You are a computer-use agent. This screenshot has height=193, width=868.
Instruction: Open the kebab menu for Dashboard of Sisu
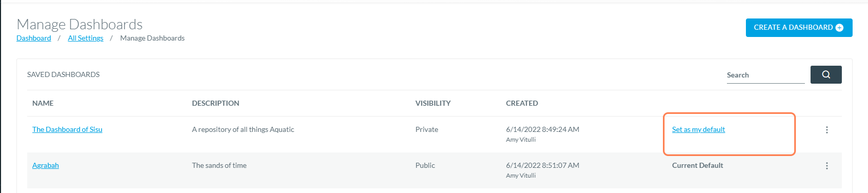click(x=826, y=130)
